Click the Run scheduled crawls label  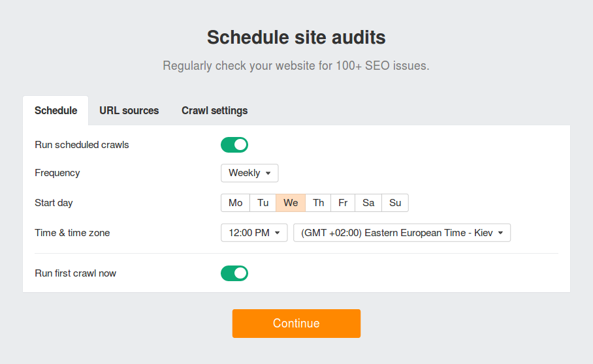[x=82, y=145]
